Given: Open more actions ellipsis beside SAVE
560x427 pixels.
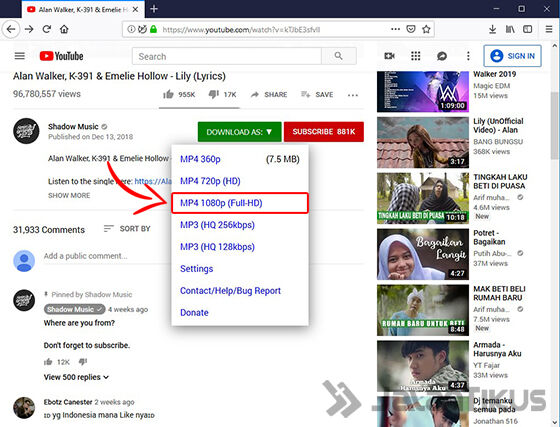Looking at the screenshot, I should pos(352,95).
